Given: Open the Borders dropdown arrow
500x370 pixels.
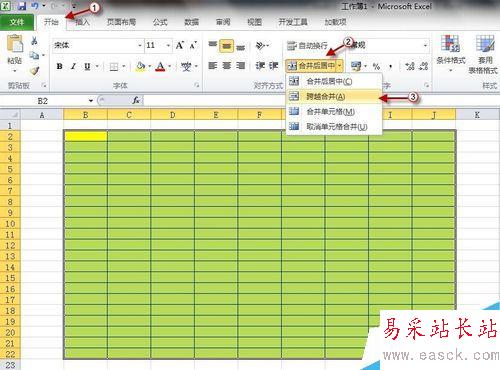Looking at the screenshot, I should tap(124, 67).
